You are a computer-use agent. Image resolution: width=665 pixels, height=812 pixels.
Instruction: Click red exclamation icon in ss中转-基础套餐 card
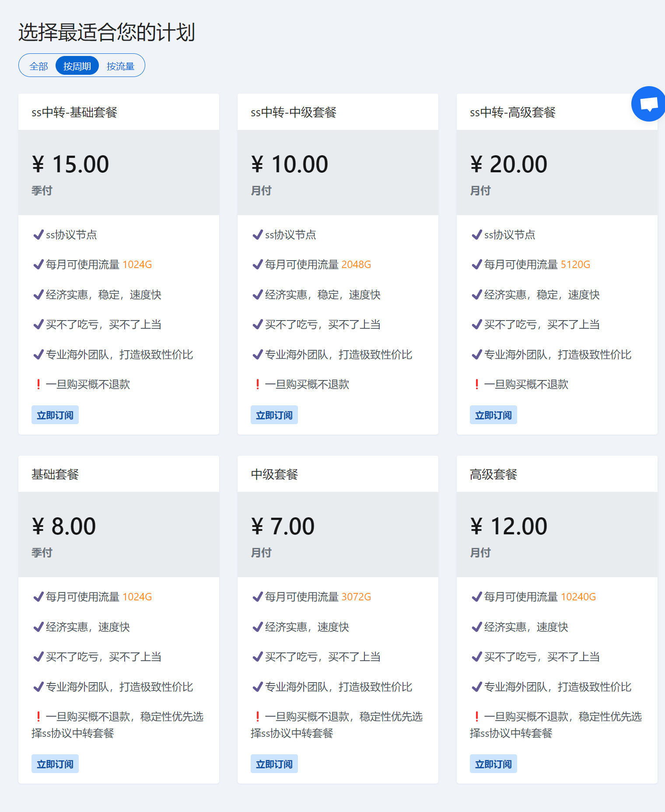coord(38,384)
